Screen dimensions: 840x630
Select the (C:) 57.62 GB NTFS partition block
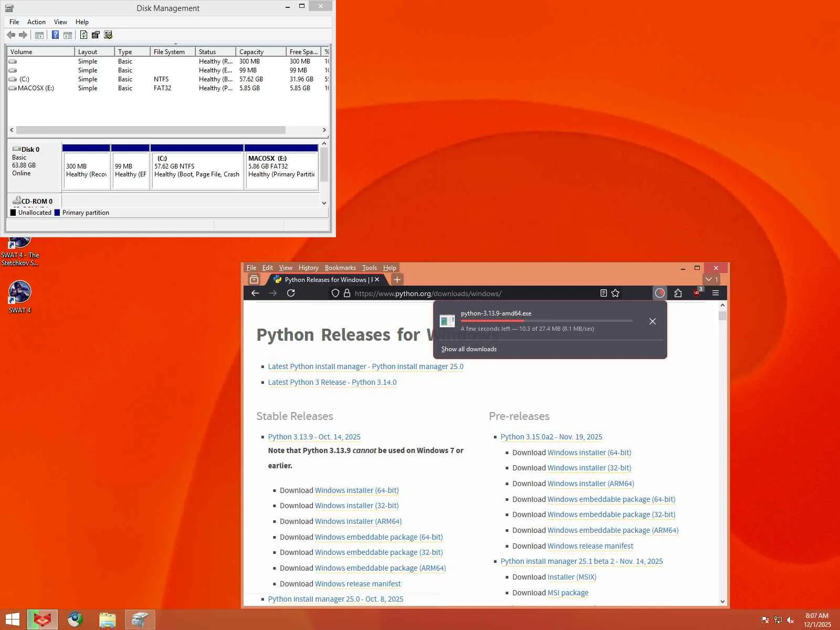[197, 167]
